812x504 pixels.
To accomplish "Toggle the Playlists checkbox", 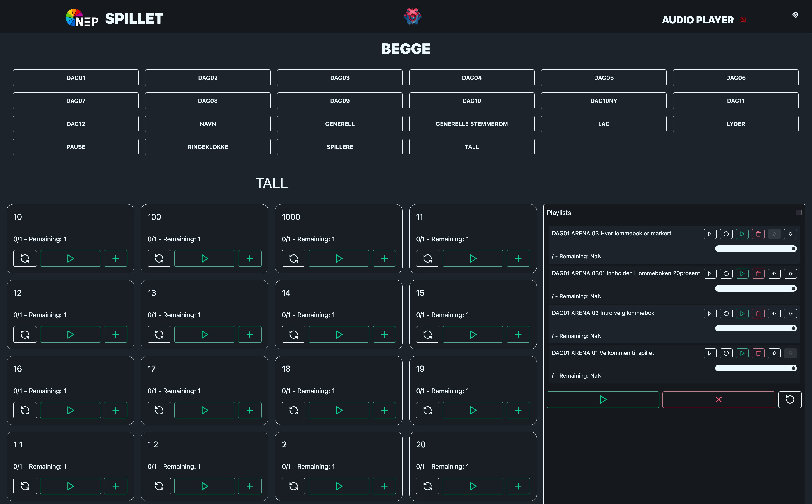I will [x=799, y=213].
